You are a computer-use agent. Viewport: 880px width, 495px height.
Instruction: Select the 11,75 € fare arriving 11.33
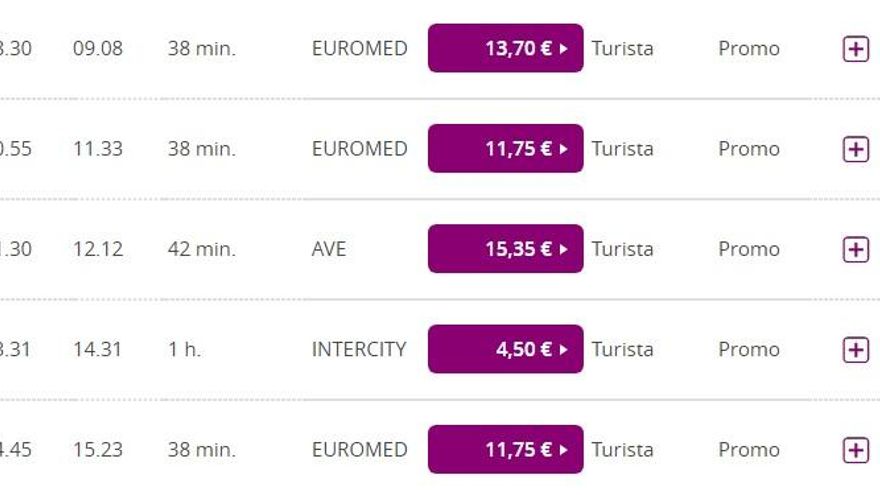pos(505,148)
